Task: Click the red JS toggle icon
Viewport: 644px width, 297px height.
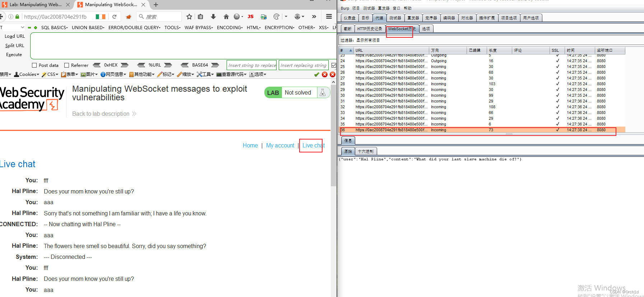Action: click(x=251, y=17)
